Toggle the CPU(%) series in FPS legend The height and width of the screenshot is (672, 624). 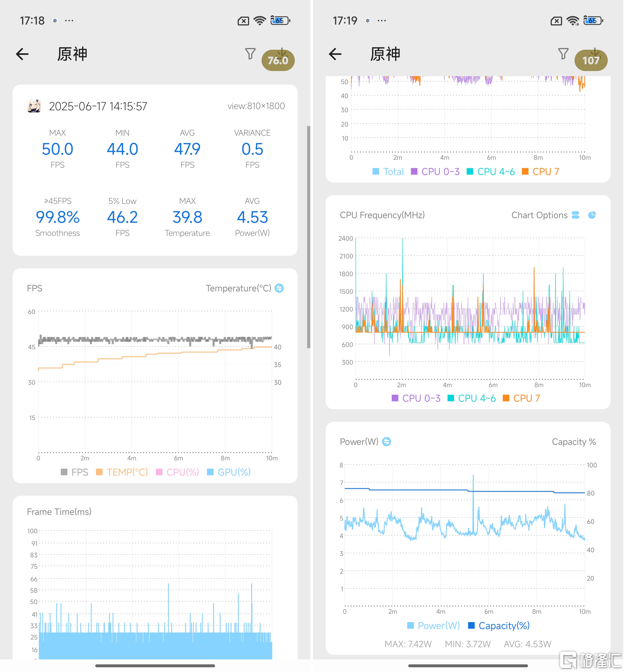[x=177, y=472]
